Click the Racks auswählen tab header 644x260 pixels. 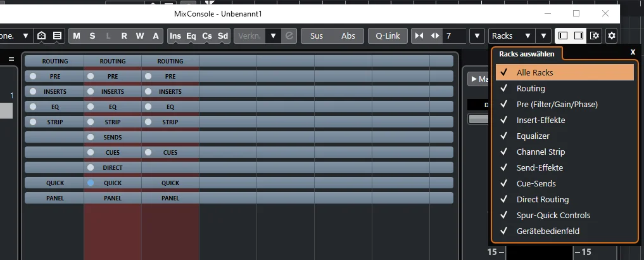click(x=527, y=54)
